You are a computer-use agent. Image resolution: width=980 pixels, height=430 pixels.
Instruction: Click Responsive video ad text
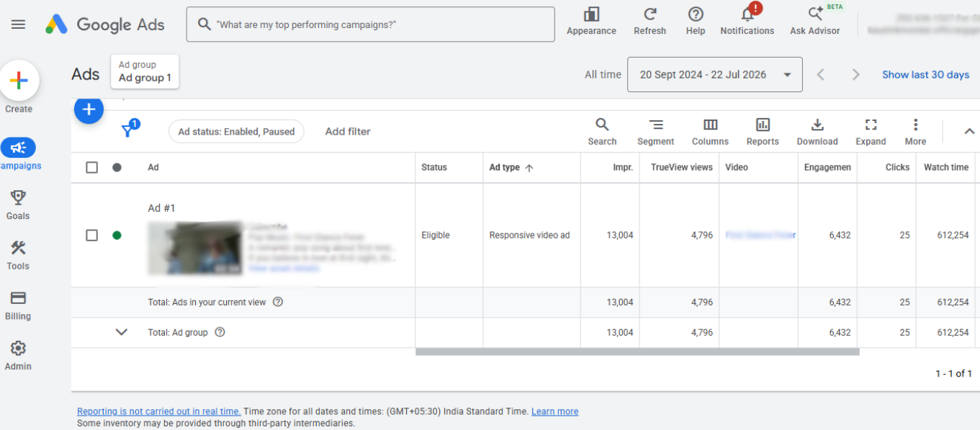[529, 235]
